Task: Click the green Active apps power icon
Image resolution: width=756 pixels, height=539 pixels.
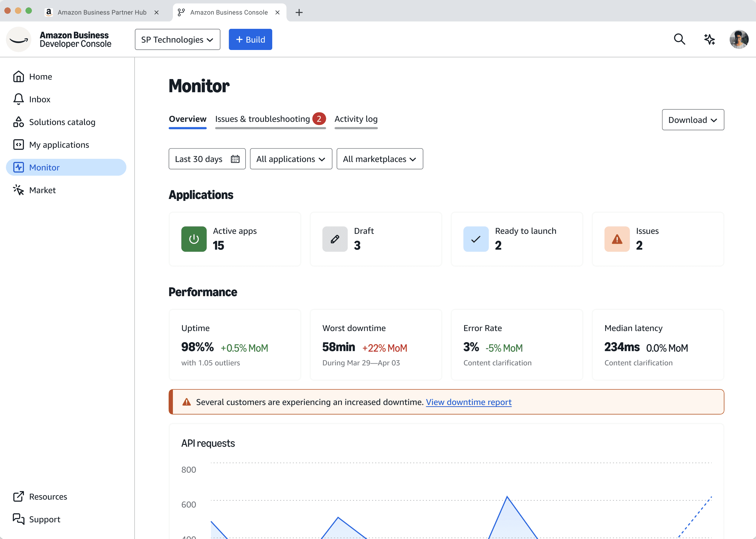Action: click(x=194, y=239)
